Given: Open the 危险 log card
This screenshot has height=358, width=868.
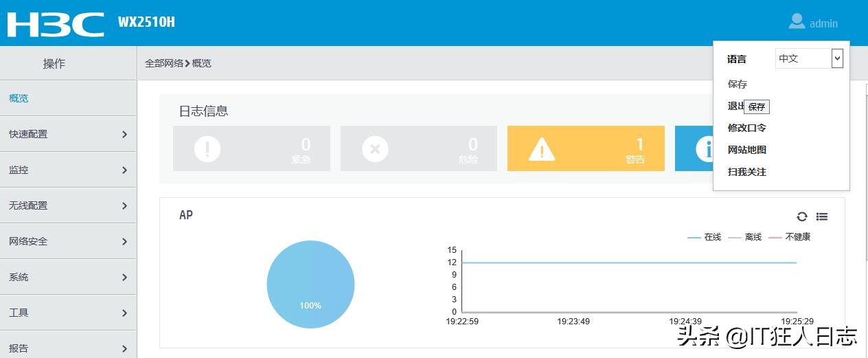Looking at the screenshot, I should tap(419, 148).
